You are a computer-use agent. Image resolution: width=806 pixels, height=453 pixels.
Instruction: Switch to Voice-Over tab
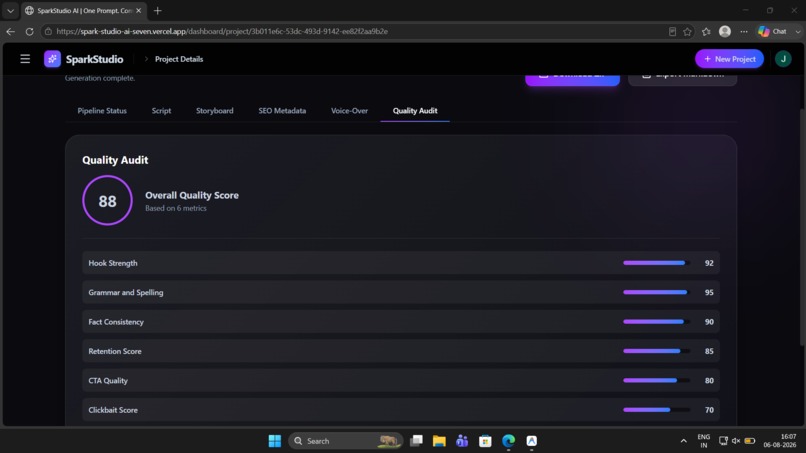pyautogui.click(x=350, y=111)
